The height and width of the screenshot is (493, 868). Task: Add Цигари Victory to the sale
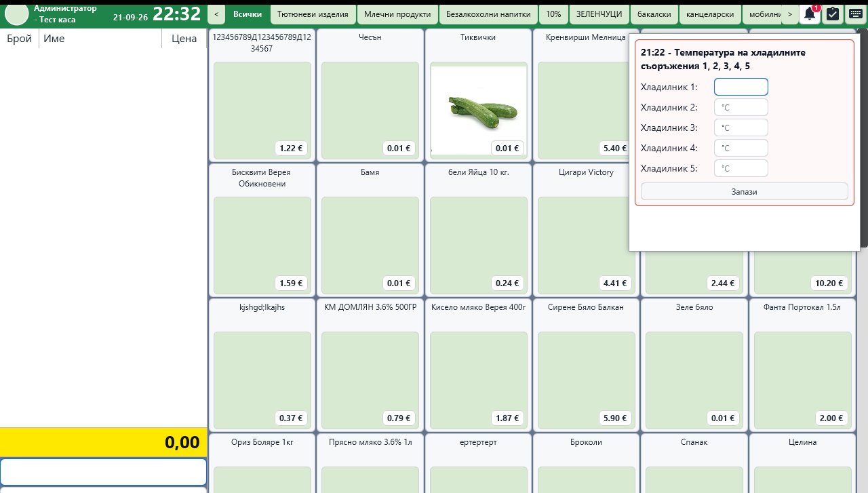click(x=582, y=230)
